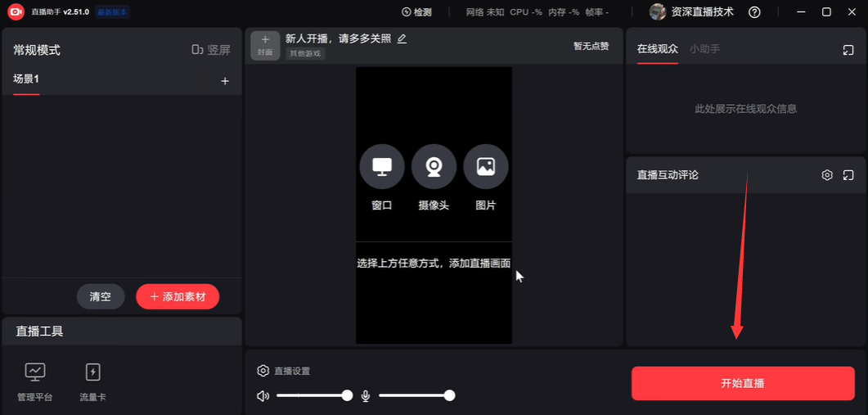Pop out the 在线观众 audience panel

[x=848, y=50]
